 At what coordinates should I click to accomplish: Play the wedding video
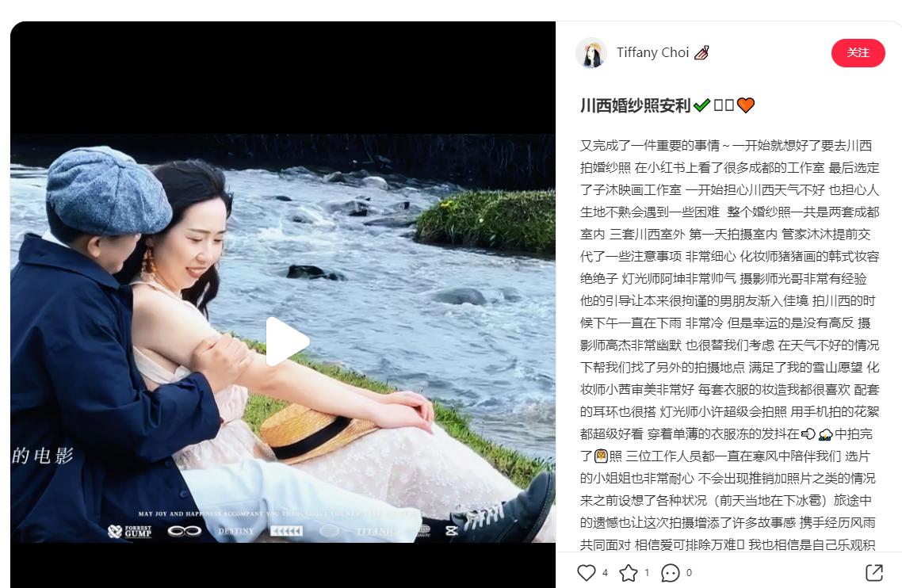click(x=287, y=342)
